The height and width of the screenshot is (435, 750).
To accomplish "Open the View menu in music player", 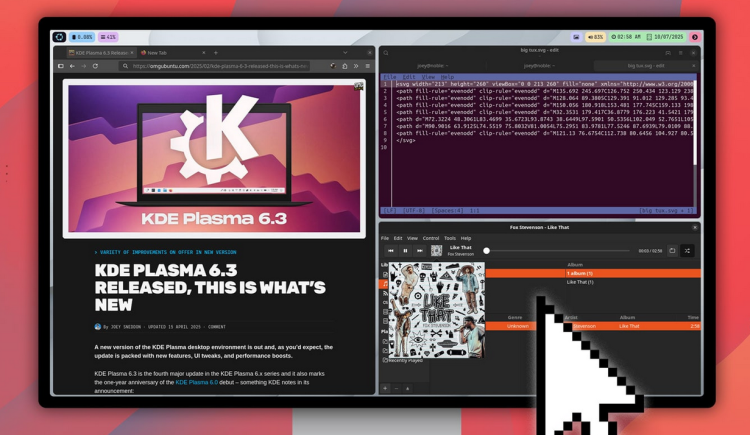I will (x=413, y=238).
